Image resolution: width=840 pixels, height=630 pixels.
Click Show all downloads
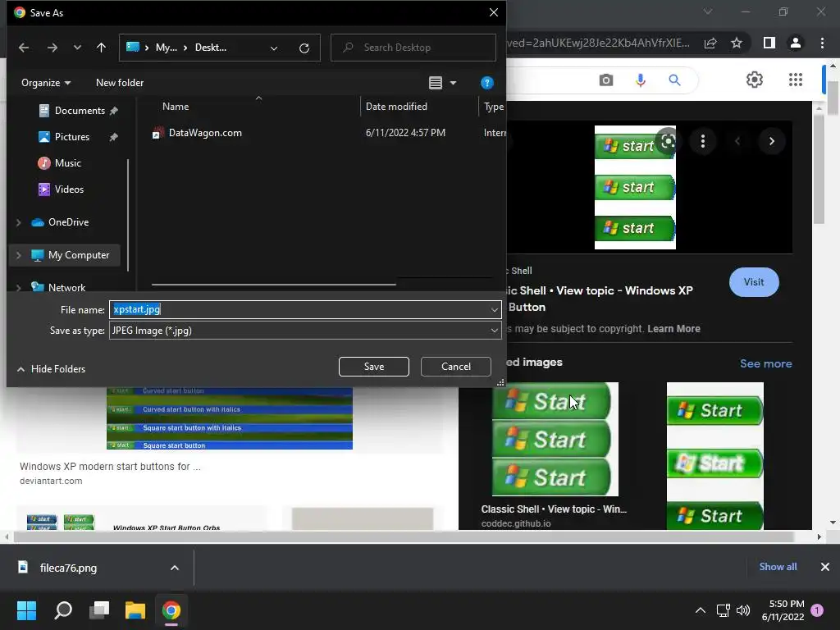click(x=778, y=566)
